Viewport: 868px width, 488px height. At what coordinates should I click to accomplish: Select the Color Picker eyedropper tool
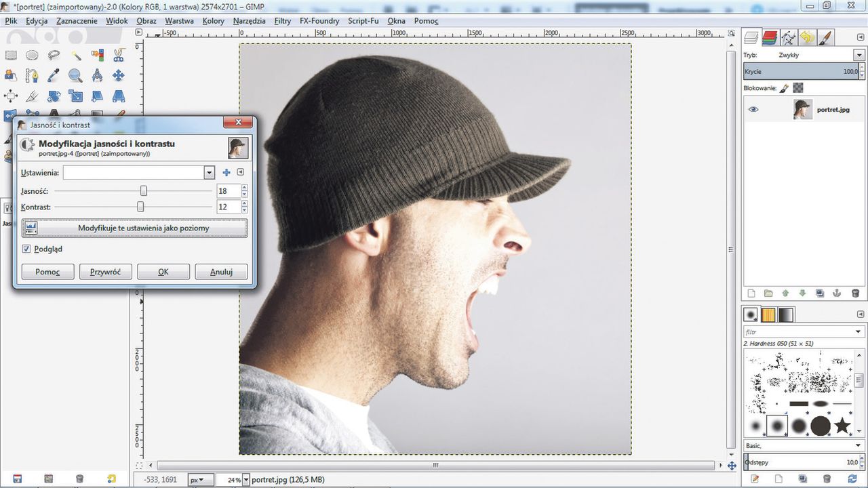[x=54, y=76]
